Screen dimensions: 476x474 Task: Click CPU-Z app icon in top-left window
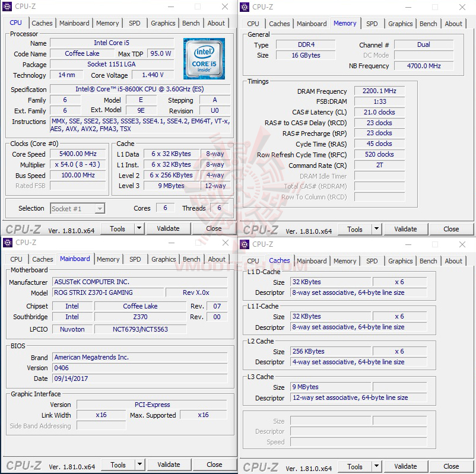pos(7,7)
